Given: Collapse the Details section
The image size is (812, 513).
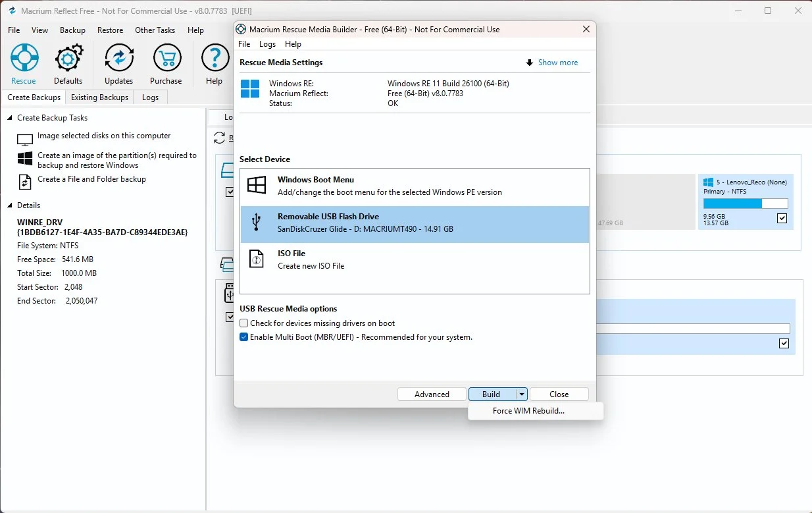Looking at the screenshot, I should tap(10, 205).
